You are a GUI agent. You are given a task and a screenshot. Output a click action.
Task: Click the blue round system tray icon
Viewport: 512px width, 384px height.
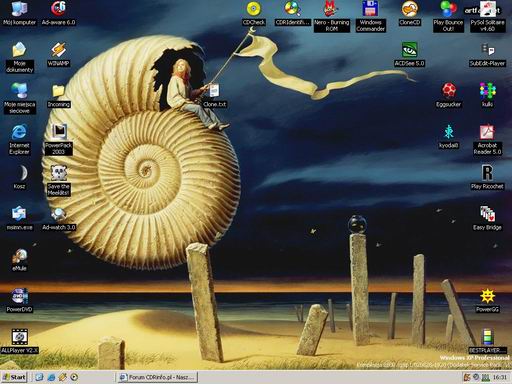click(x=476, y=377)
